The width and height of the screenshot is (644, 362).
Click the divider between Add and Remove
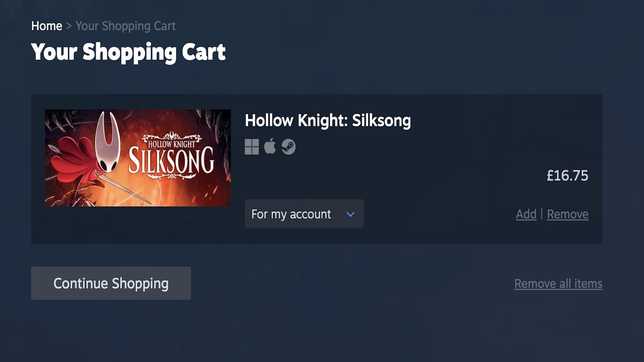pos(542,214)
